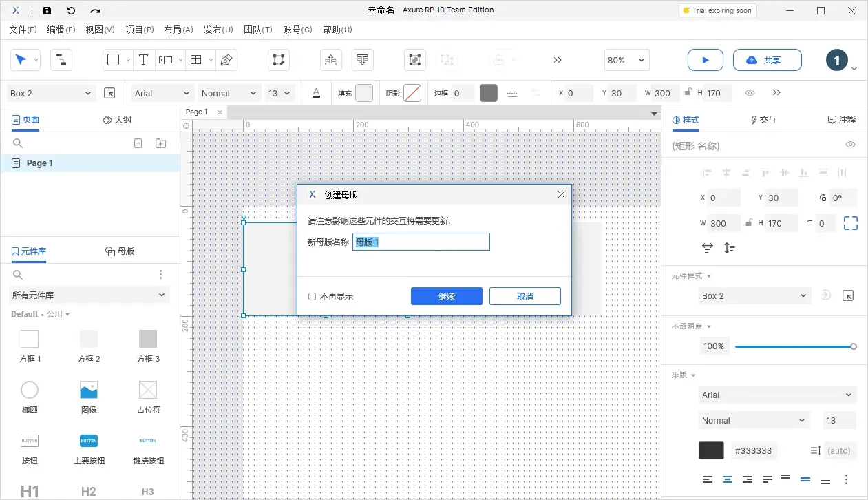Toggle the lock icon beside W and H

pos(689,92)
